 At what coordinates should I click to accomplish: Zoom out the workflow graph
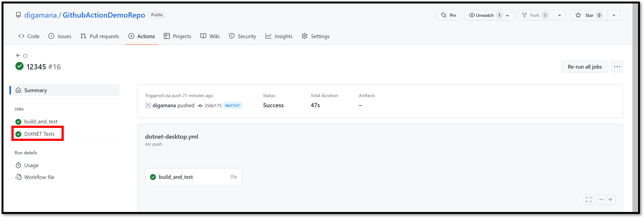click(x=601, y=200)
